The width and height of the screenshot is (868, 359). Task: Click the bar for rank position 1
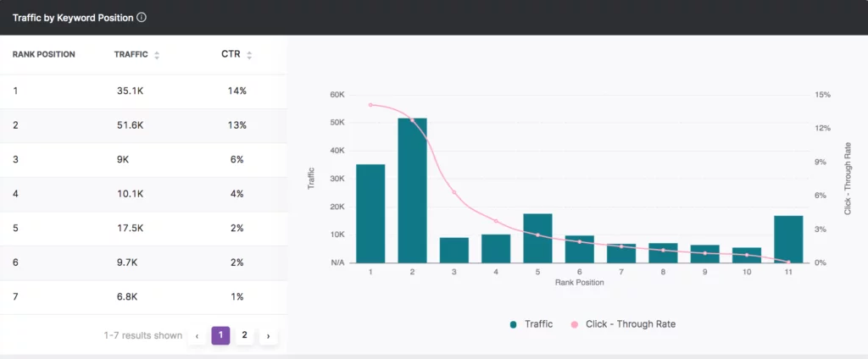370,213
